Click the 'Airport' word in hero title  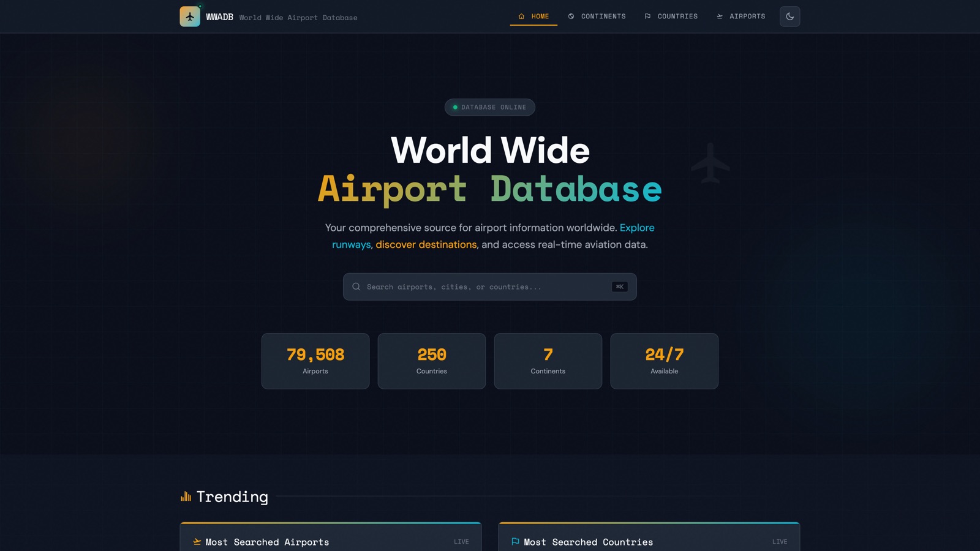click(392, 189)
